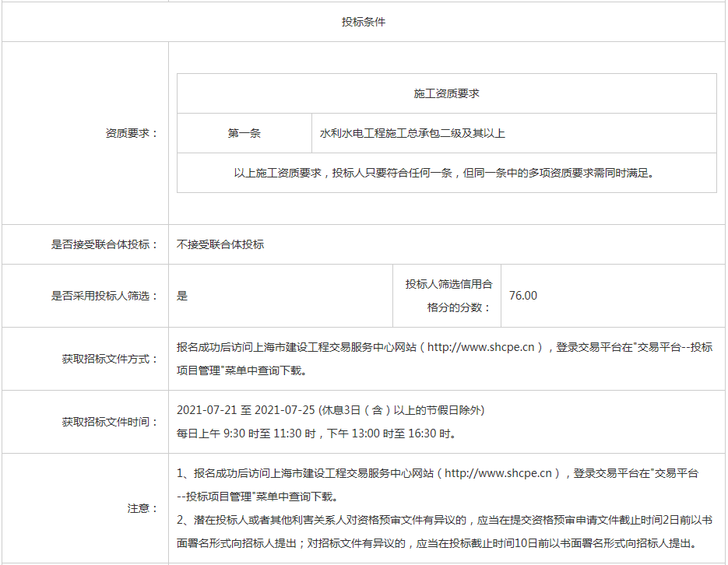Open the shcpe.cn URL in 获取招标文件方式 row

click(x=484, y=348)
